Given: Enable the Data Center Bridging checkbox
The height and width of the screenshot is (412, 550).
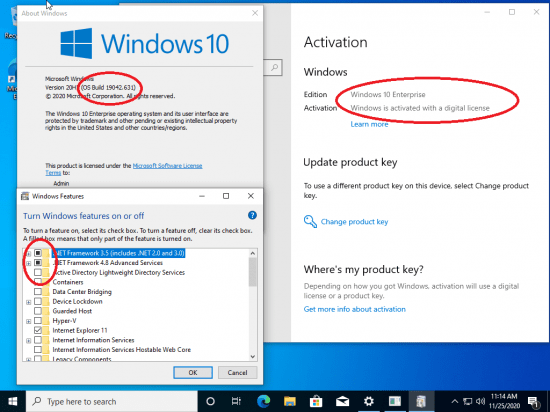Looking at the screenshot, I should tap(38, 292).
